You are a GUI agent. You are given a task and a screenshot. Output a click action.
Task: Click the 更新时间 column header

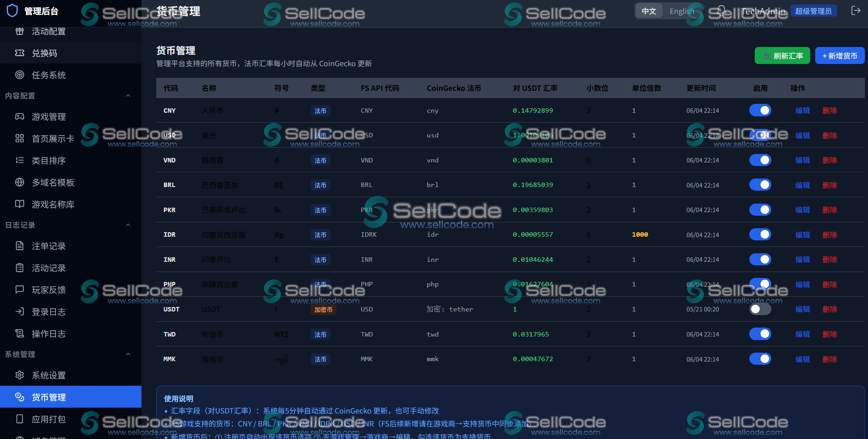[701, 88]
